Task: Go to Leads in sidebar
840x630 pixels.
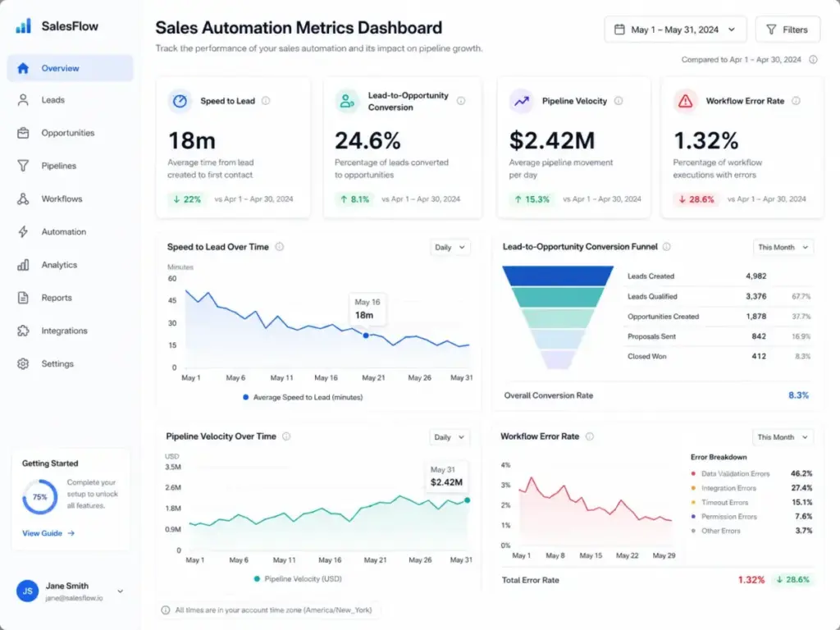Action: click(71, 100)
